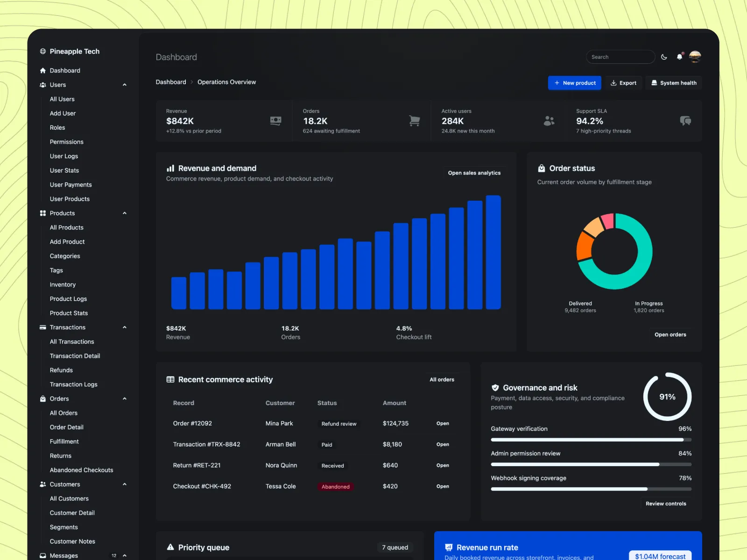Click the $1.04M forecast badge
747x560 pixels.
click(660, 556)
